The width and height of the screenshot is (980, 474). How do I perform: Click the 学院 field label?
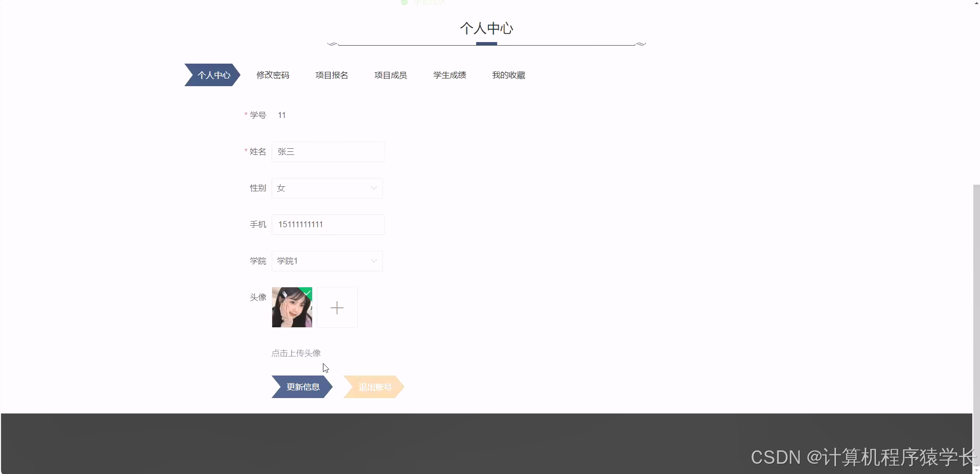[258, 261]
